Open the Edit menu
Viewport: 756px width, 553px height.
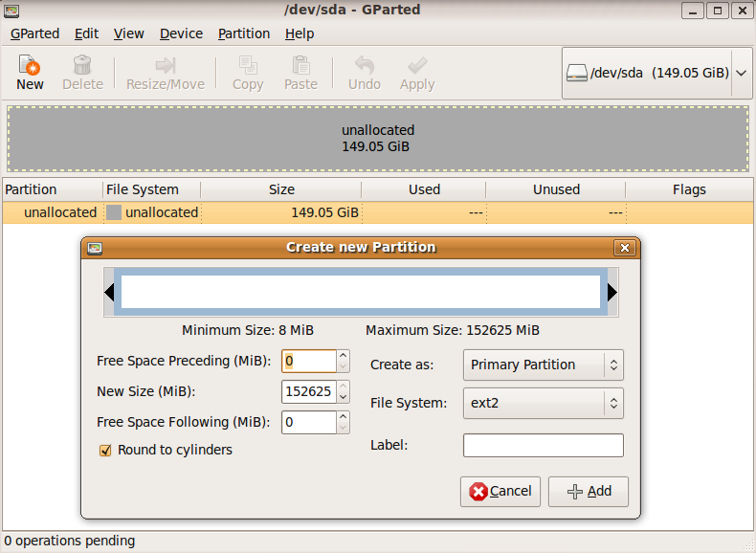[86, 33]
